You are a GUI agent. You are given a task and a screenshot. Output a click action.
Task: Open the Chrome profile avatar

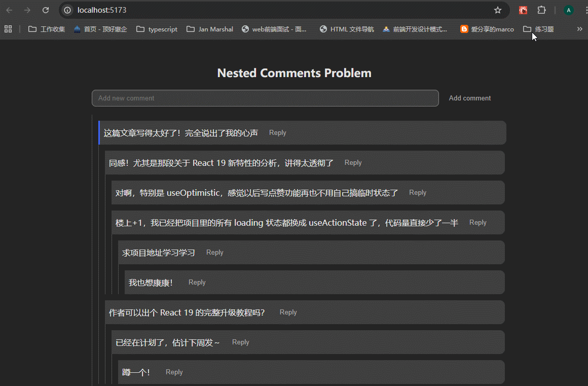click(569, 10)
